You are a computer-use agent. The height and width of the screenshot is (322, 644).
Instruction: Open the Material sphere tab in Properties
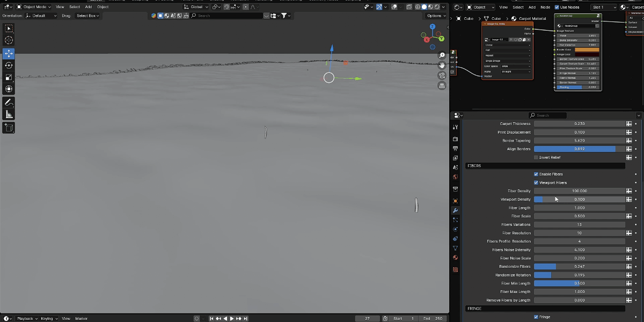pos(456,258)
